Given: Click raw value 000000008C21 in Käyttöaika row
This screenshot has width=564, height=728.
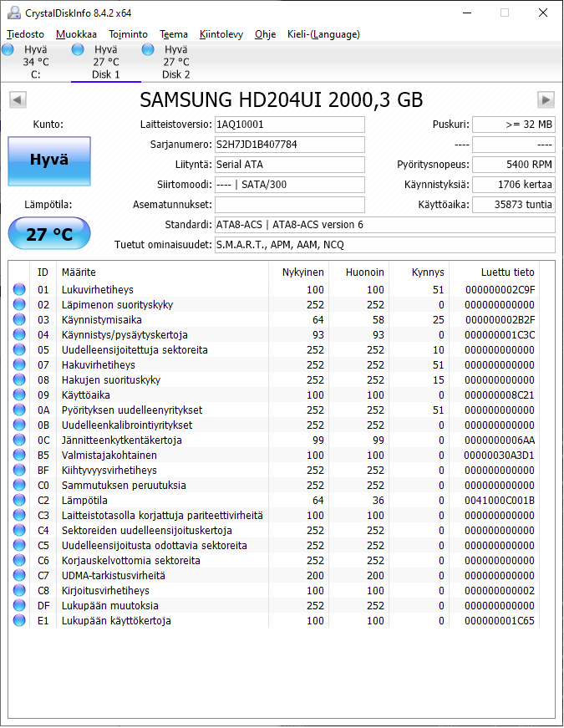Looking at the screenshot, I should pyautogui.click(x=500, y=395).
